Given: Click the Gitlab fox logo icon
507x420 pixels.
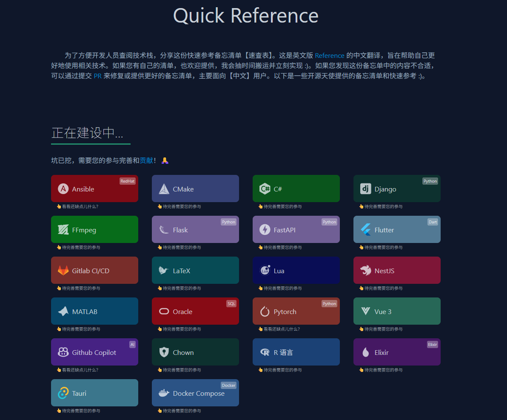Looking at the screenshot, I should pyautogui.click(x=63, y=270).
